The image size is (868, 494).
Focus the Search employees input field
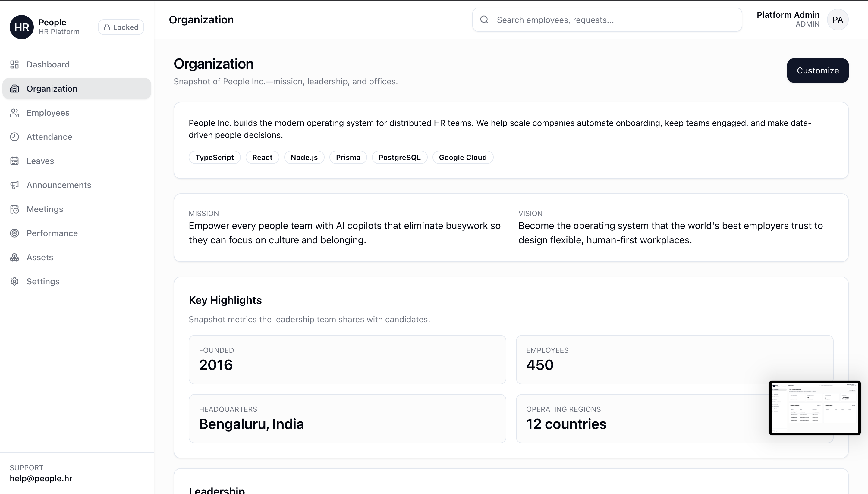[x=615, y=20]
